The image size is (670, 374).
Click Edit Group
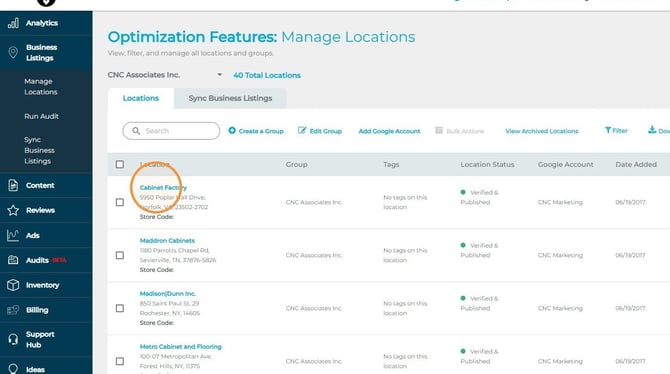pyautogui.click(x=326, y=131)
